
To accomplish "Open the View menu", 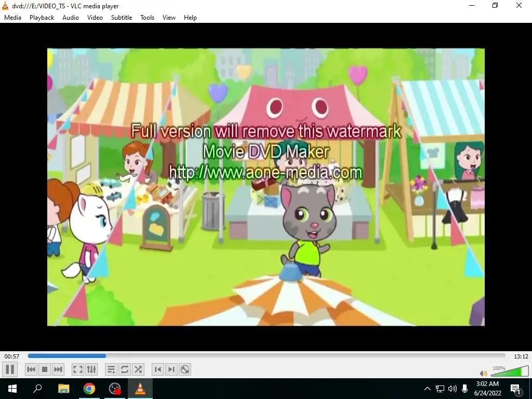I will (169, 18).
